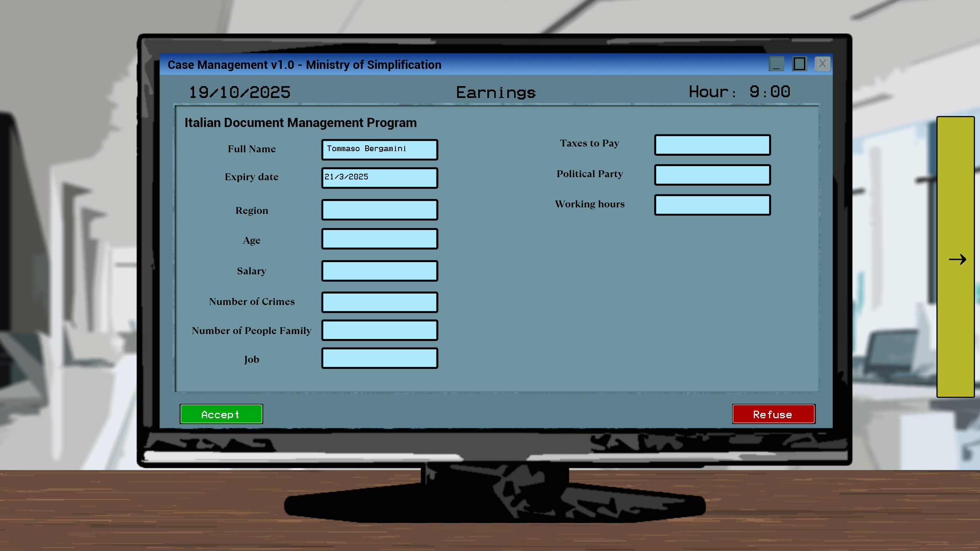
Task: Click the right arrow on yellow panel
Action: coord(957,259)
